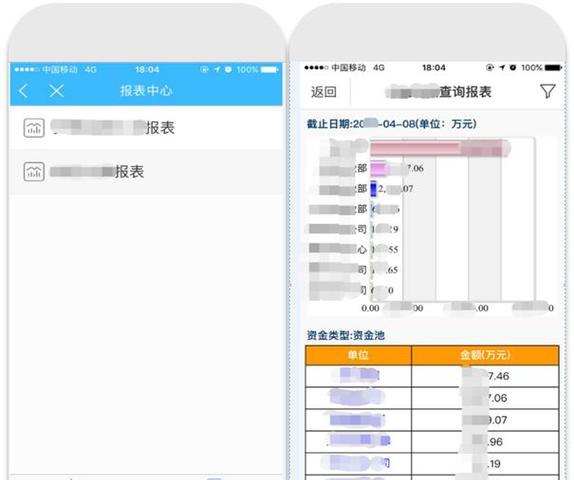The height and width of the screenshot is (480, 574).
Task: Open the filter funnel icon
Action: coord(548,91)
